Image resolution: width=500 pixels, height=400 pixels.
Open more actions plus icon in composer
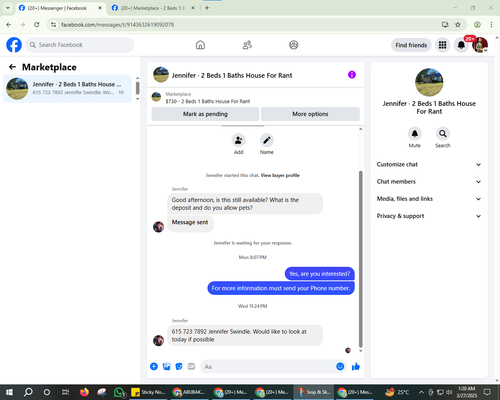154,367
